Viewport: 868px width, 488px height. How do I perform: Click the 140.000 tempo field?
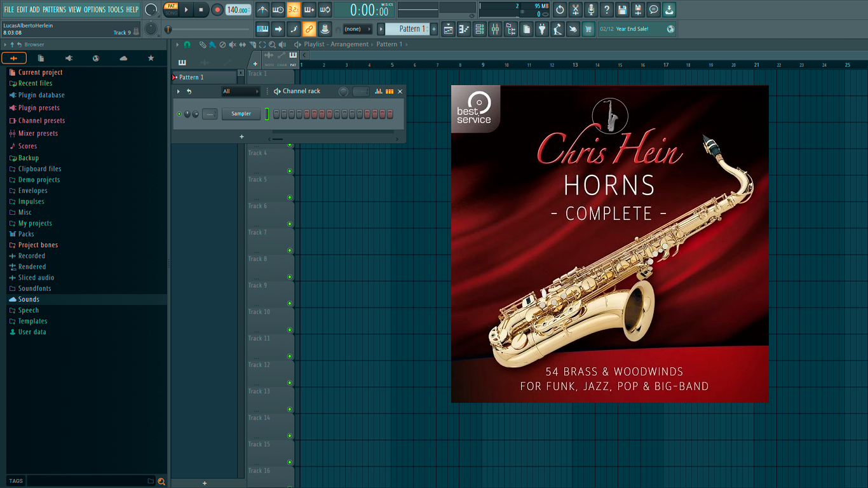point(238,10)
